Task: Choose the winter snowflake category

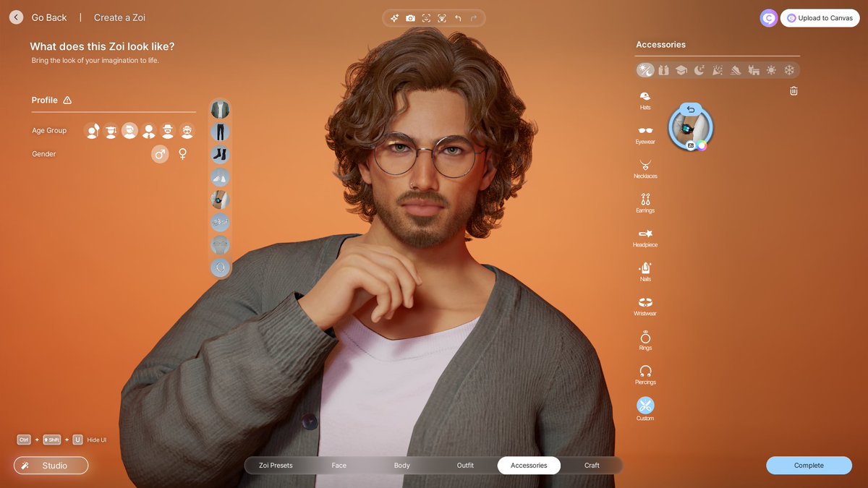Action: pos(790,70)
